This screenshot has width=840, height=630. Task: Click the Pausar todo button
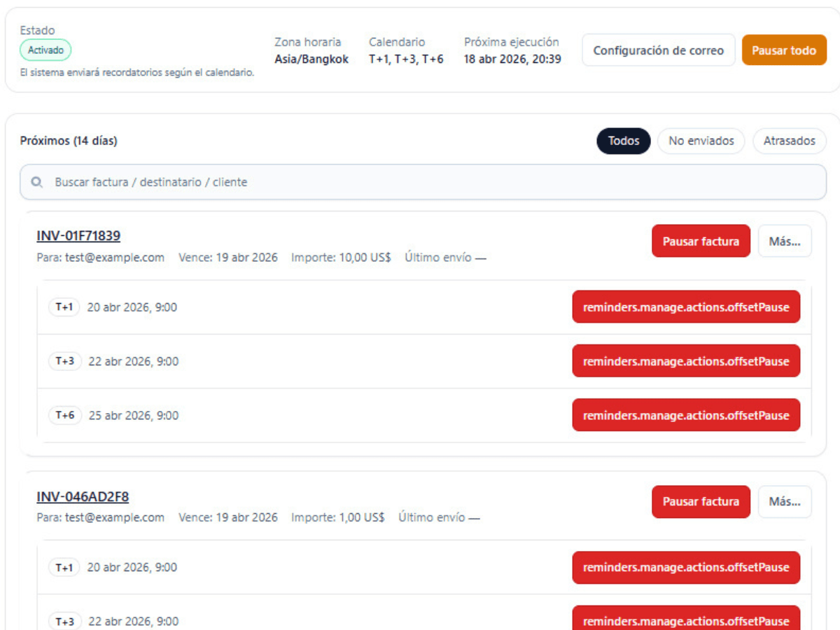tap(784, 50)
